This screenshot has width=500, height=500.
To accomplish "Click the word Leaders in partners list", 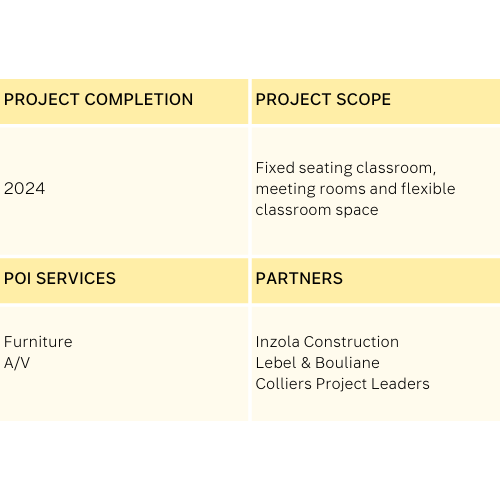I will tap(400, 384).
